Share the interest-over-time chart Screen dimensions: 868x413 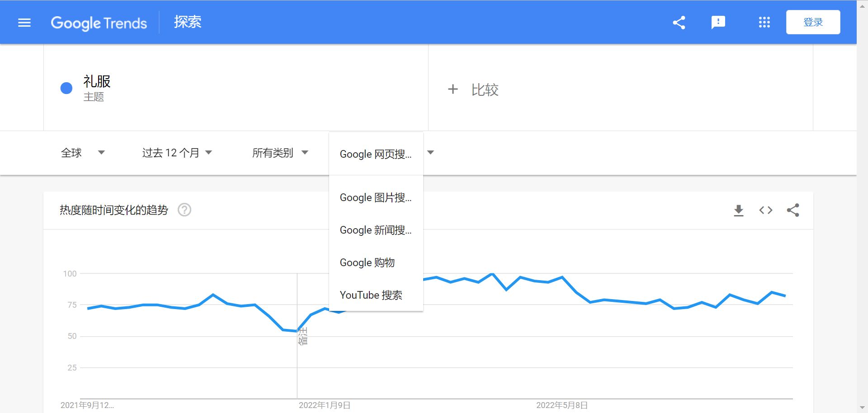tap(793, 210)
